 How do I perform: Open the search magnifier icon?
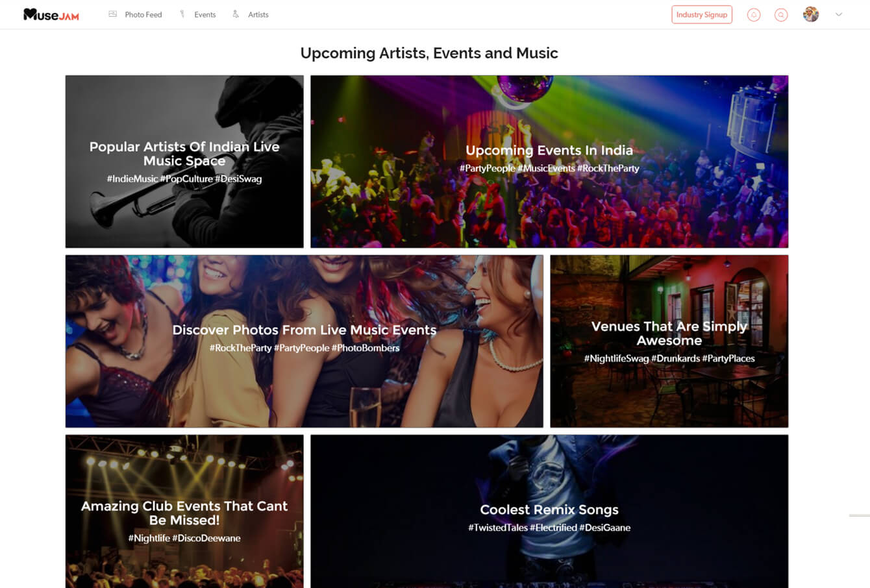pos(781,14)
